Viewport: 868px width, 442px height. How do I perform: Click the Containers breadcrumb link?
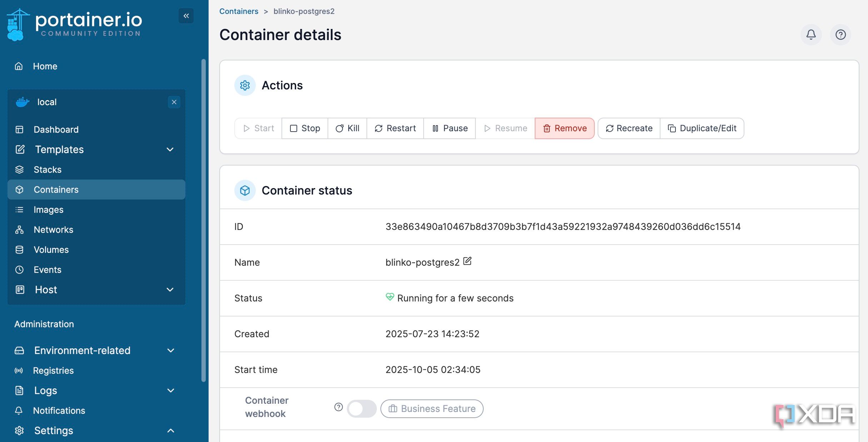coord(239,11)
